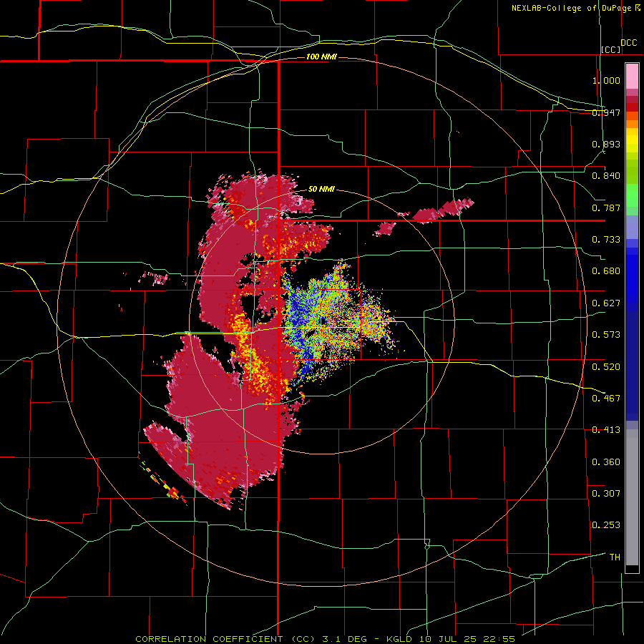Click the 0.947 scale value
644x644 pixels.
pos(606,112)
